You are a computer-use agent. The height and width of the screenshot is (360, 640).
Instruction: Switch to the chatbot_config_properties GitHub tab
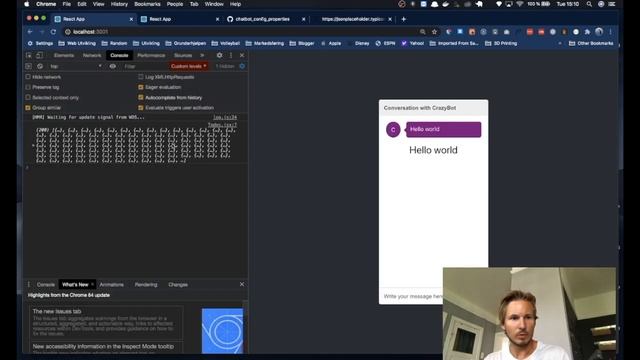[265, 19]
